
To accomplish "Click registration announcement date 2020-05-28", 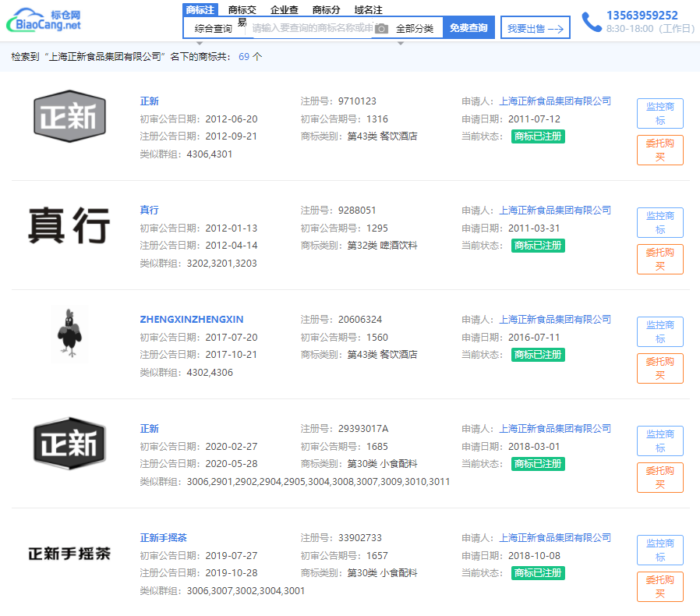I will tap(232, 464).
